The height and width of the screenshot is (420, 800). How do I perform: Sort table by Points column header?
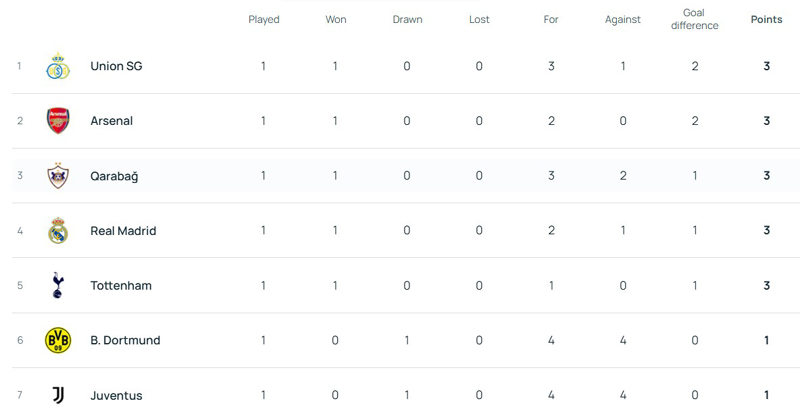(766, 20)
